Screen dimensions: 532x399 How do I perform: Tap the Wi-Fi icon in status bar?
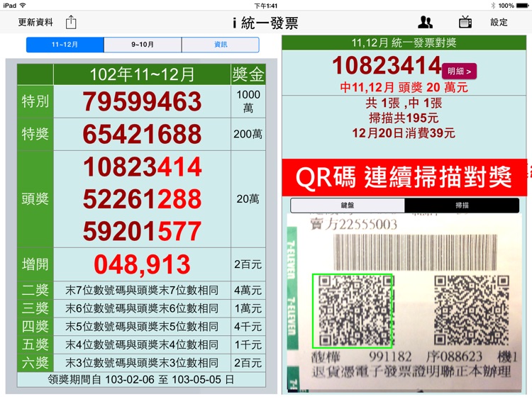[x=23, y=6]
